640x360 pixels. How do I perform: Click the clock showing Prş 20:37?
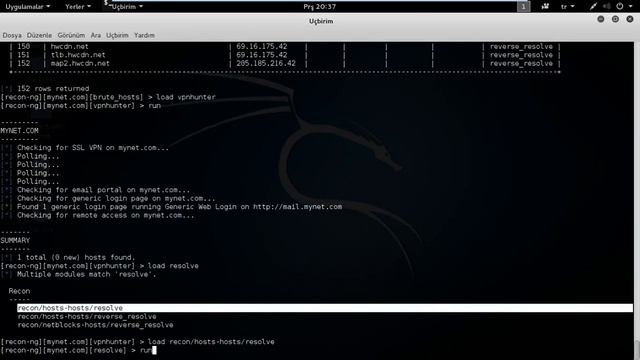tap(320, 7)
